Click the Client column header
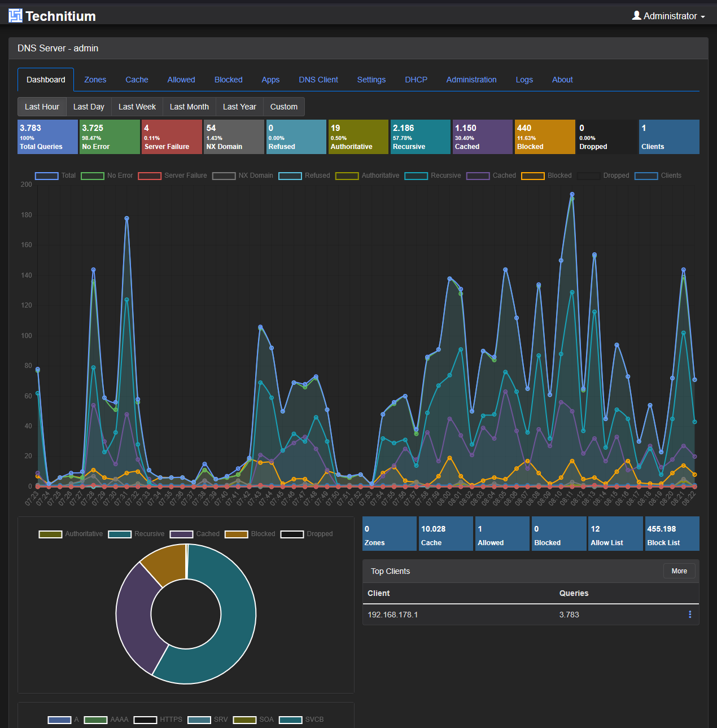 tap(378, 593)
